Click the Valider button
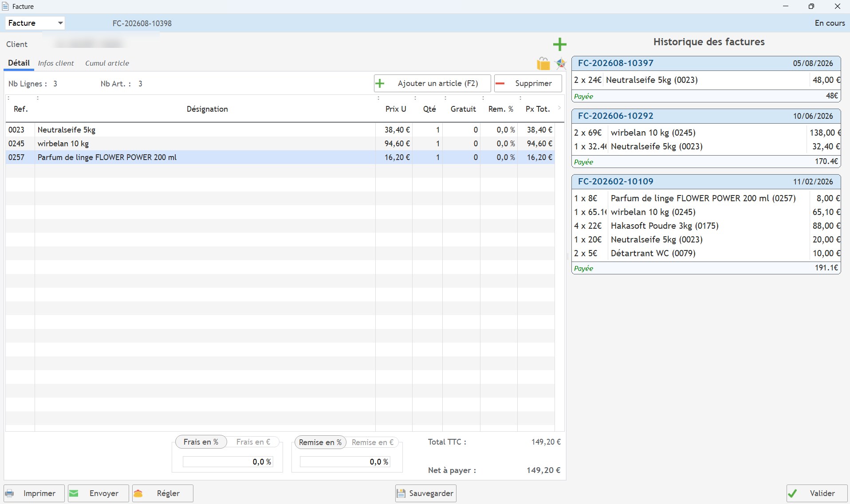The image size is (850, 504). 817,493
